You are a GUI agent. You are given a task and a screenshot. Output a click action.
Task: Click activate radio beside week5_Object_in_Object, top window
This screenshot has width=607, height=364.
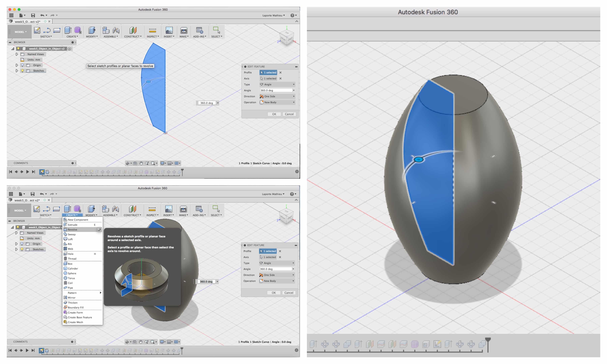point(69,49)
